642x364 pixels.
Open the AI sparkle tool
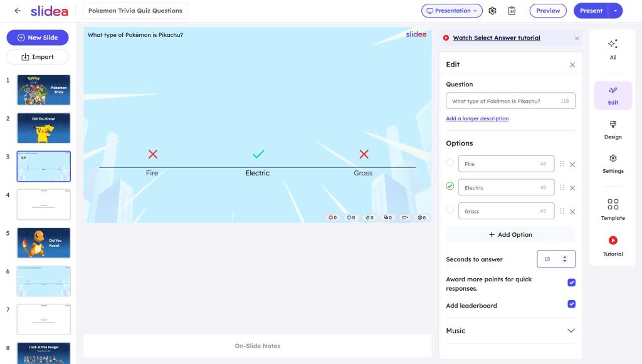click(613, 49)
